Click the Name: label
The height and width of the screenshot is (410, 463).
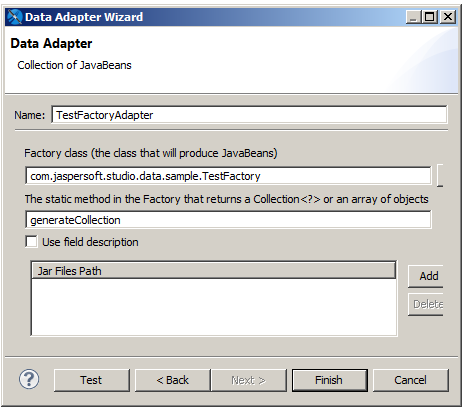coord(29,115)
